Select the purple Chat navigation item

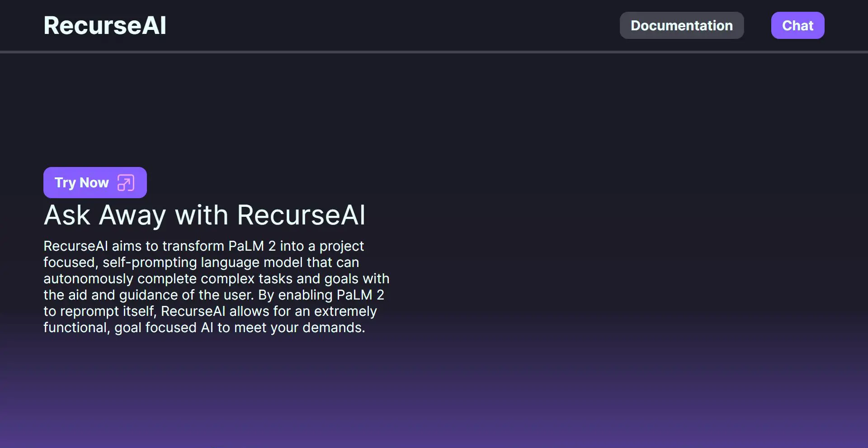(797, 25)
